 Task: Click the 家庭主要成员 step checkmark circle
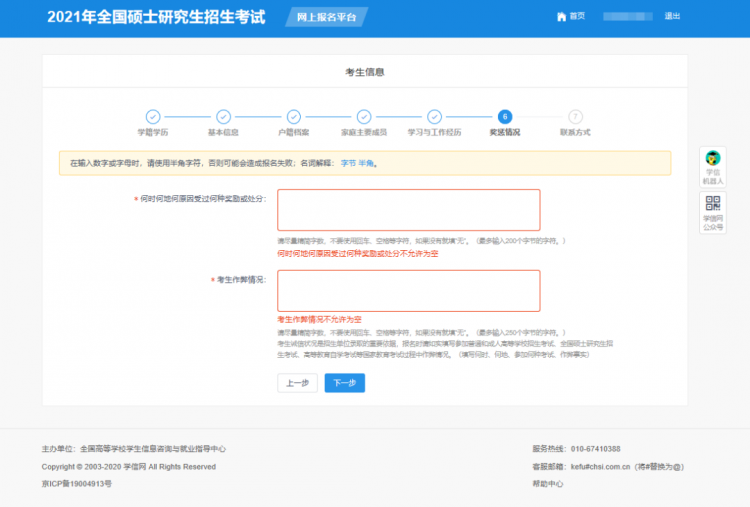coord(364,117)
